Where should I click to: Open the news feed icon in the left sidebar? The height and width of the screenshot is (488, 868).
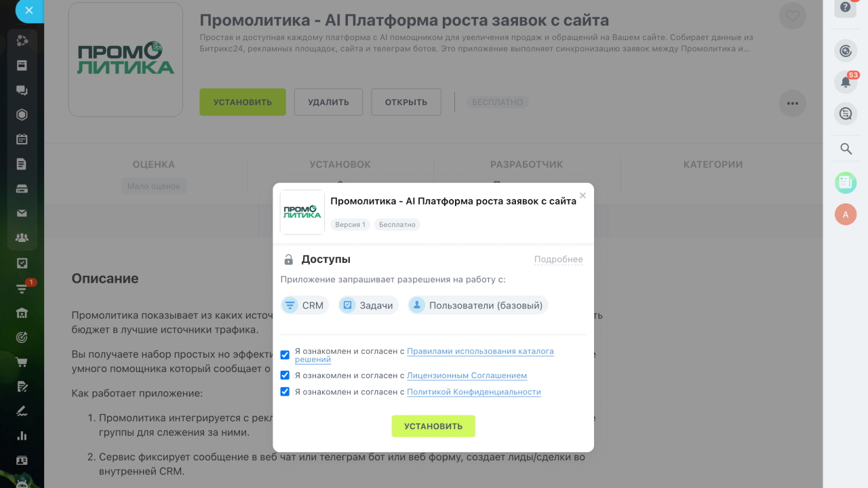(22, 65)
